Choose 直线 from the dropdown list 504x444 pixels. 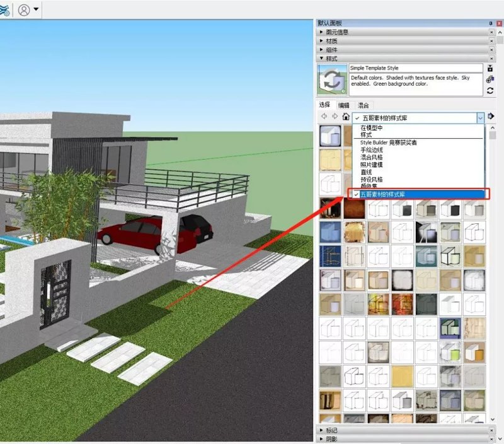366,172
